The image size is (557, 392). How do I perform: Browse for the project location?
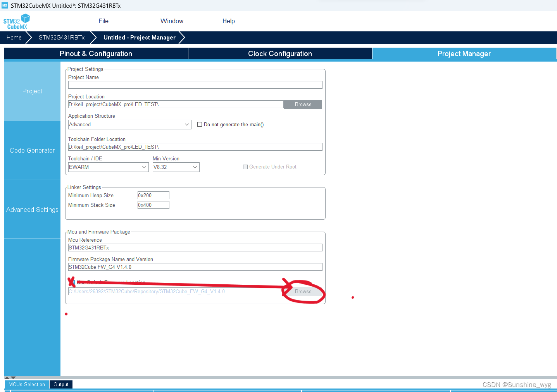click(x=303, y=105)
